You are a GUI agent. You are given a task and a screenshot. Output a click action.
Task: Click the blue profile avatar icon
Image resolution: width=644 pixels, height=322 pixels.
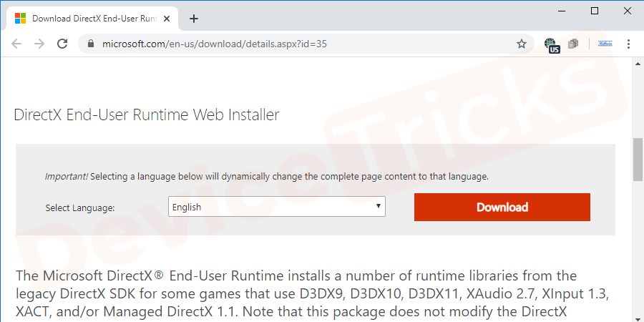click(x=605, y=44)
